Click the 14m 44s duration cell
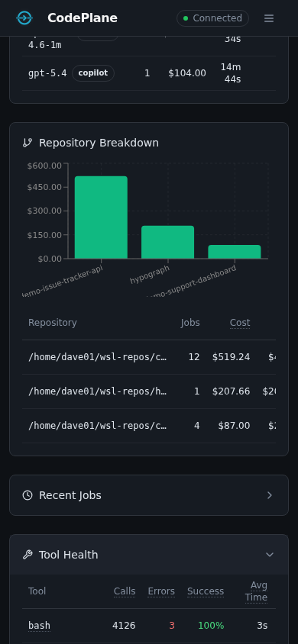The image size is (298, 644). pos(231,73)
